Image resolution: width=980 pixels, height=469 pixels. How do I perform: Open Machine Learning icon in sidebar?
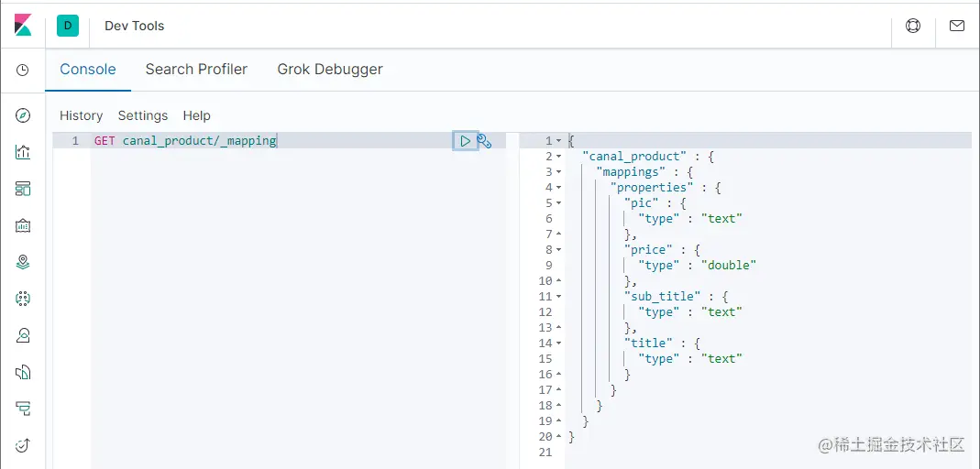[23, 299]
